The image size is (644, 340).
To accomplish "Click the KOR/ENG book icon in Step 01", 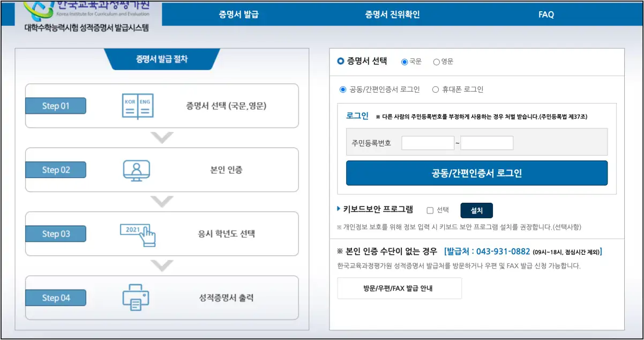I will (x=138, y=106).
